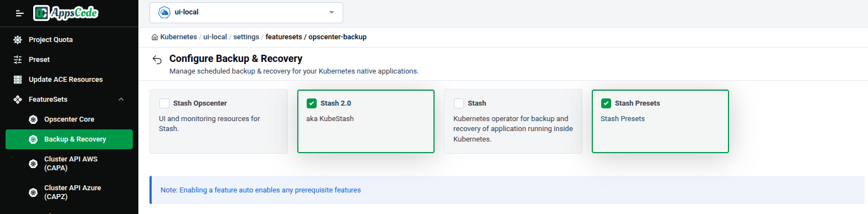The height and width of the screenshot is (214, 868).
Task: Collapse sidebar with hamburger menu icon
Action: [20, 13]
